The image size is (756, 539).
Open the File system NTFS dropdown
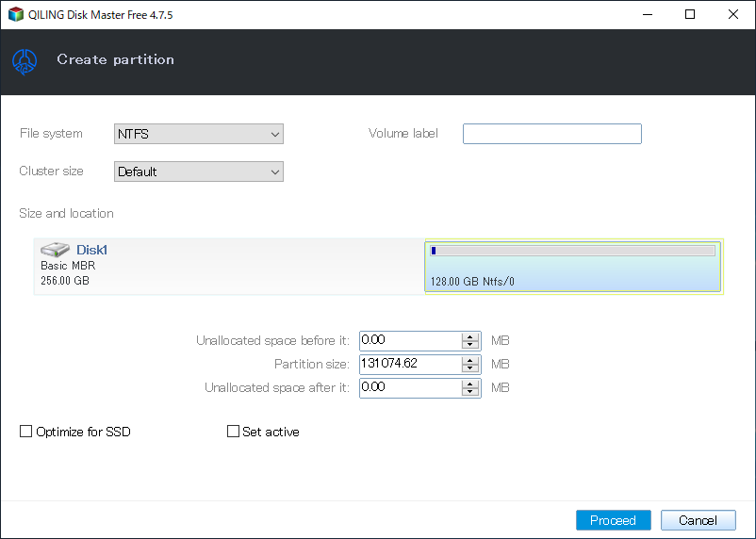point(199,134)
